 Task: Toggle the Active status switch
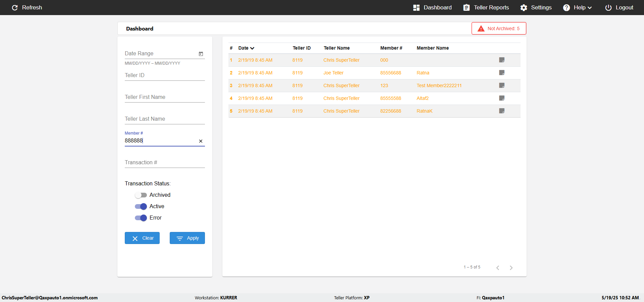click(x=141, y=206)
